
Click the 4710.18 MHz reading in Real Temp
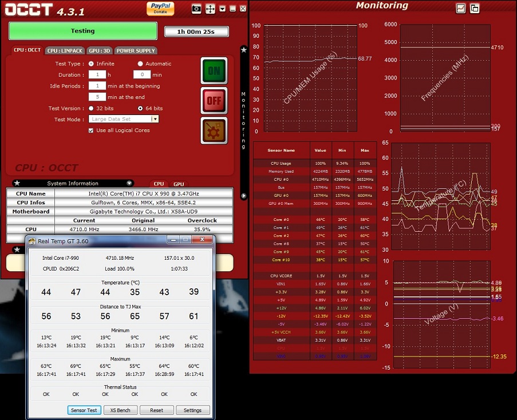tap(120, 258)
